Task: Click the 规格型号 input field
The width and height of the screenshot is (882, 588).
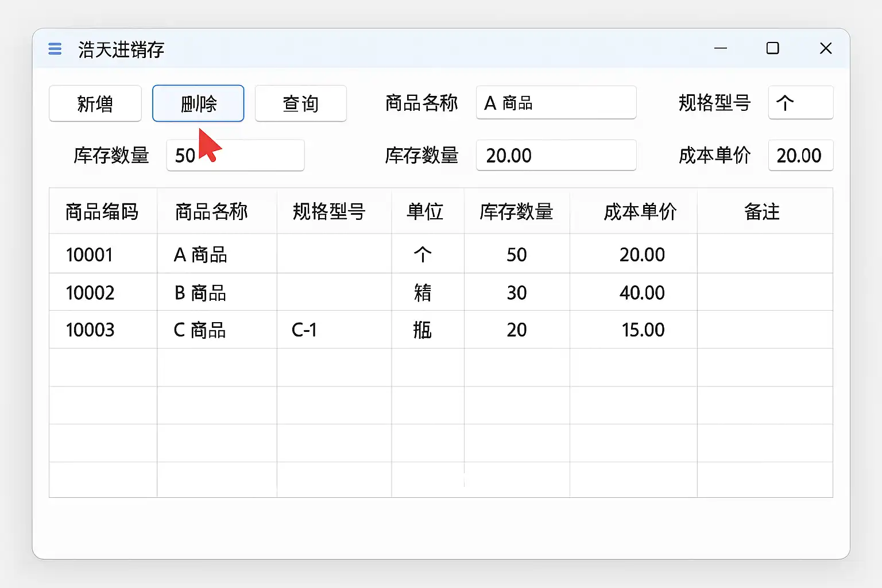Action: click(x=800, y=103)
